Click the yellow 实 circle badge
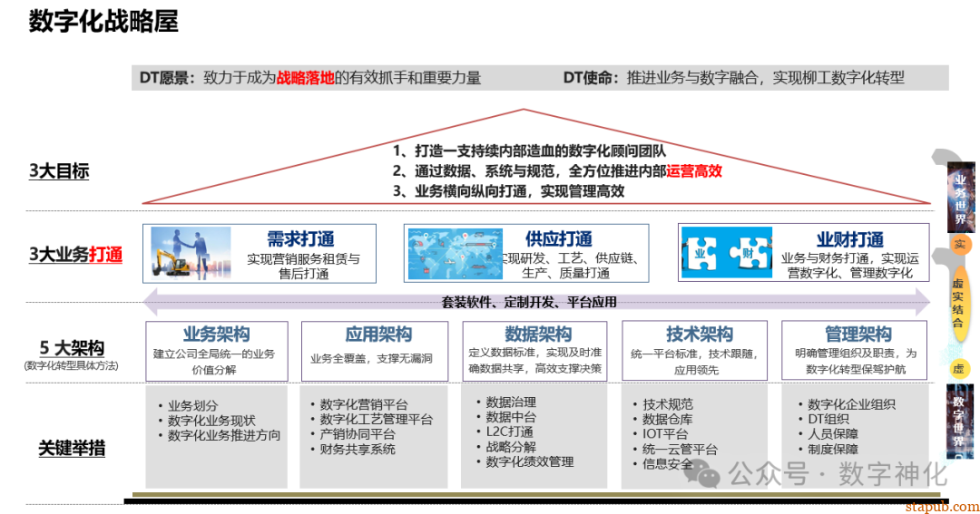980x514 pixels. (959, 245)
